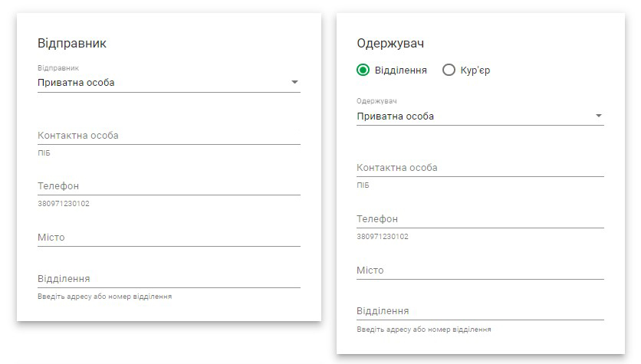The height and width of the screenshot is (364, 641).
Task: Select the Кур'єр radio button
Action: pyautogui.click(x=449, y=70)
